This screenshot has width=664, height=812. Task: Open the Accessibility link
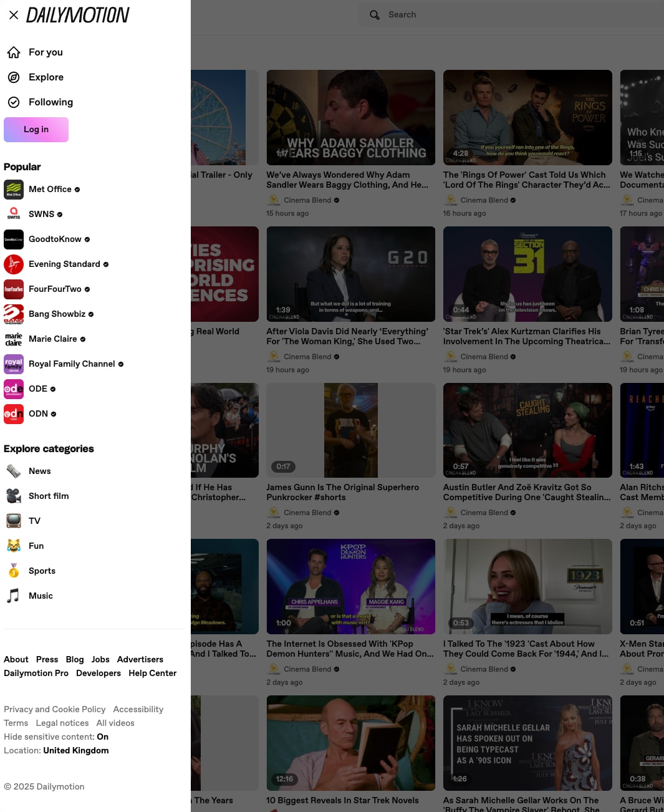[x=138, y=709]
